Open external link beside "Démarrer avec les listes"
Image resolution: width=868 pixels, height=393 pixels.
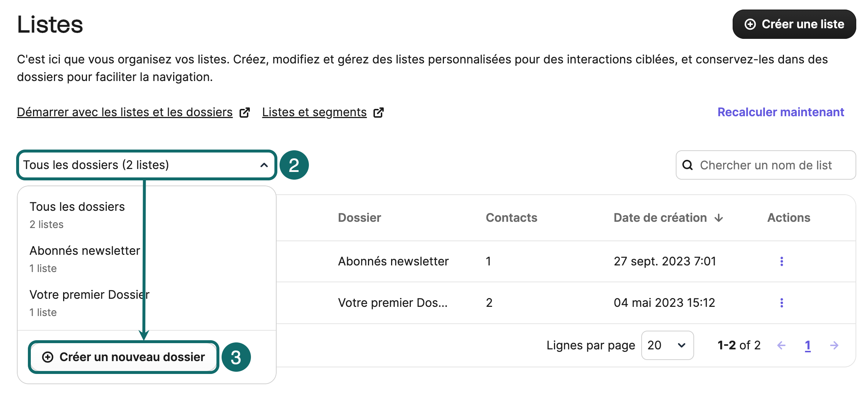pyautogui.click(x=244, y=112)
